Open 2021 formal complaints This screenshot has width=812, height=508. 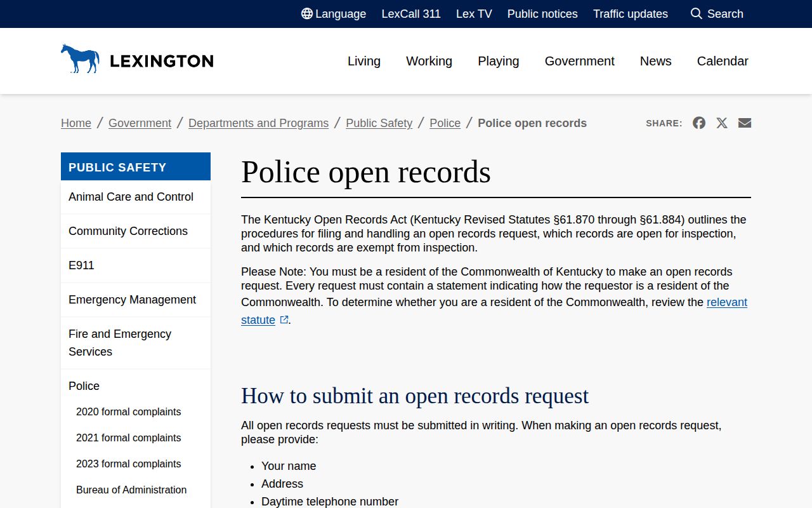128,438
